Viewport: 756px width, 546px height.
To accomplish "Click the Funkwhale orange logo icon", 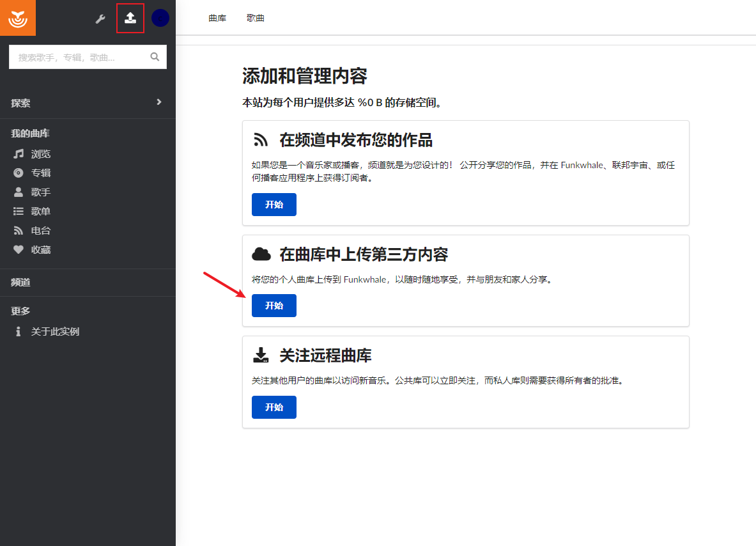I will coord(18,18).
